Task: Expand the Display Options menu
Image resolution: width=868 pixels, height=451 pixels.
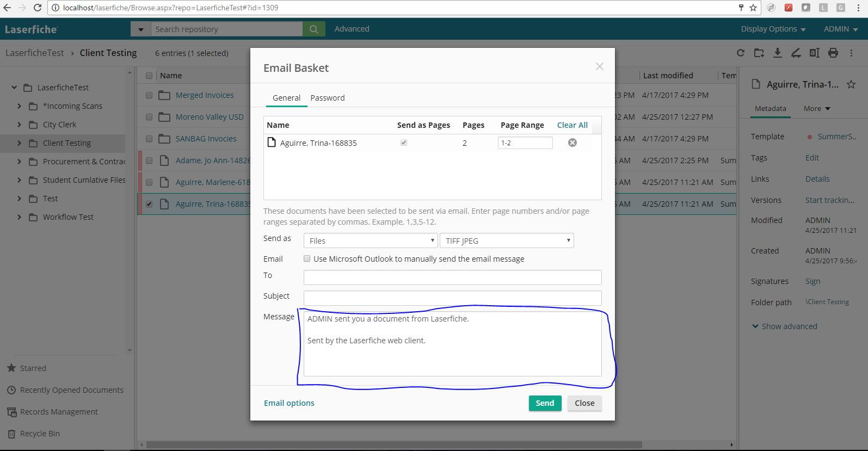Action: pyautogui.click(x=773, y=29)
